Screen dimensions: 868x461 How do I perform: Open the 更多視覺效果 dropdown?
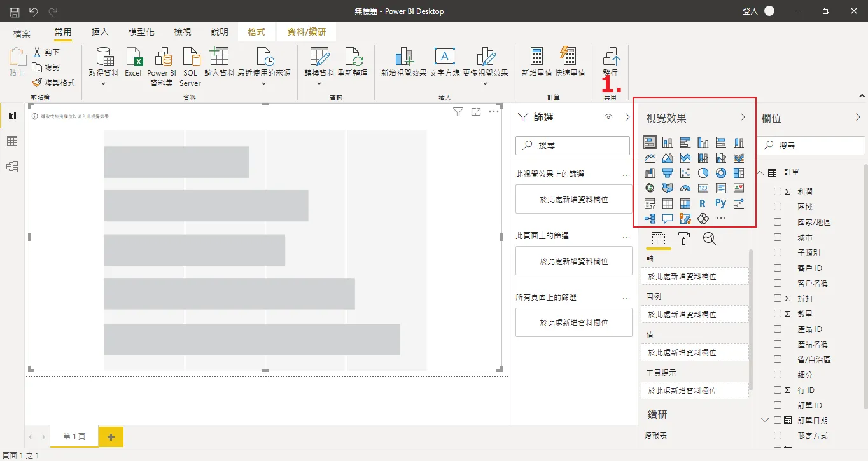click(485, 83)
